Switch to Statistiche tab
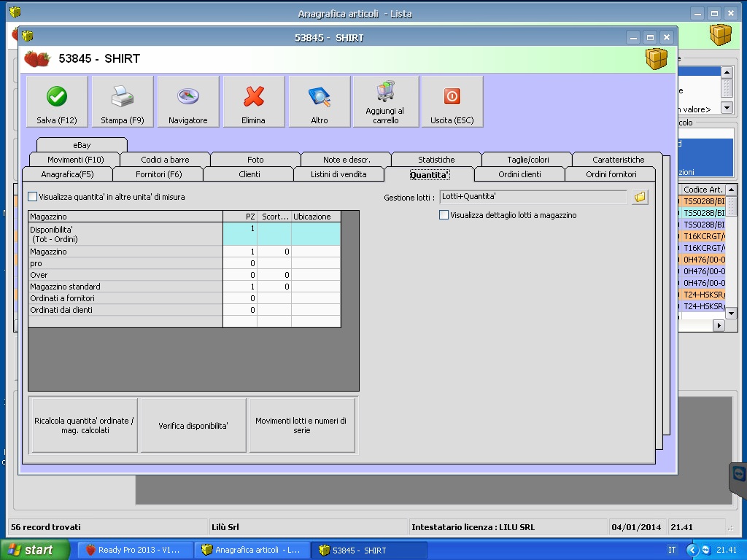747x560 pixels. [x=436, y=160]
